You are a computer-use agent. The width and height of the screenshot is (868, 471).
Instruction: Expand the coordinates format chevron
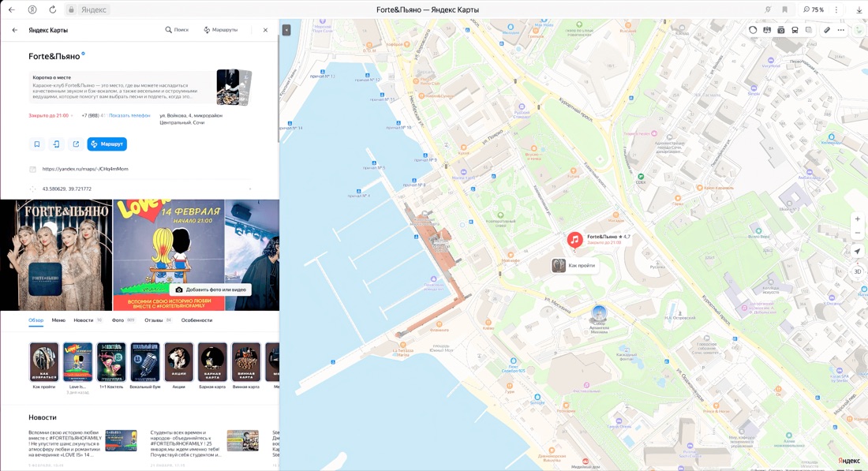coord(249,189)
